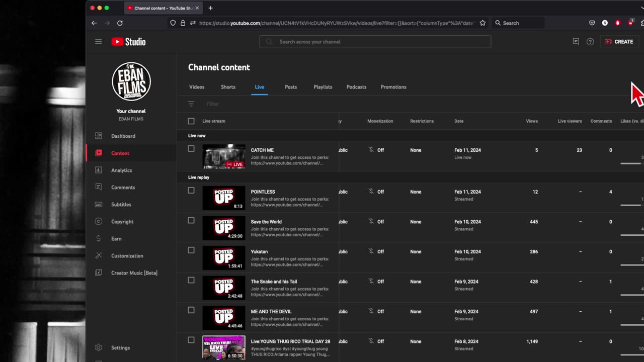This screenshot has height=362, width=644.
Task: Open Save the World stream title
Action: (x=266, y=222)
